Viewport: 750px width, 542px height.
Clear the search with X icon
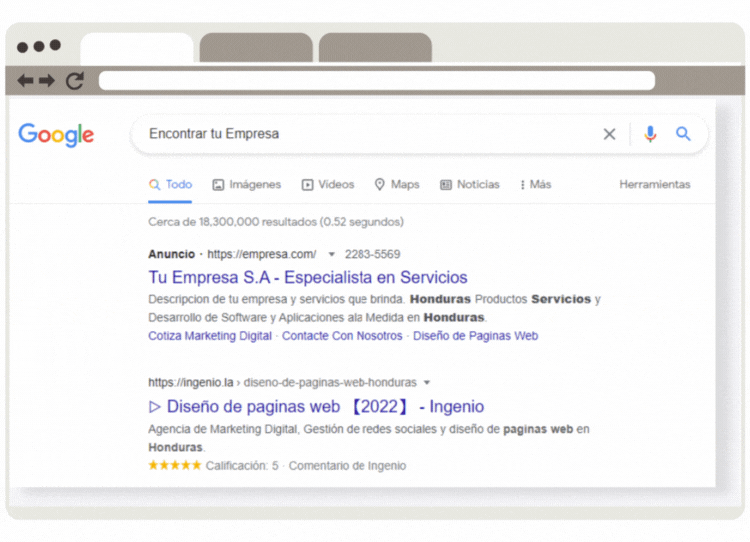609,134
